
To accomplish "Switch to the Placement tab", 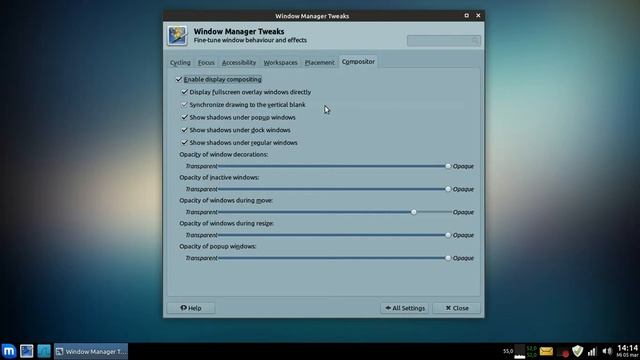I will click(320, 62).
